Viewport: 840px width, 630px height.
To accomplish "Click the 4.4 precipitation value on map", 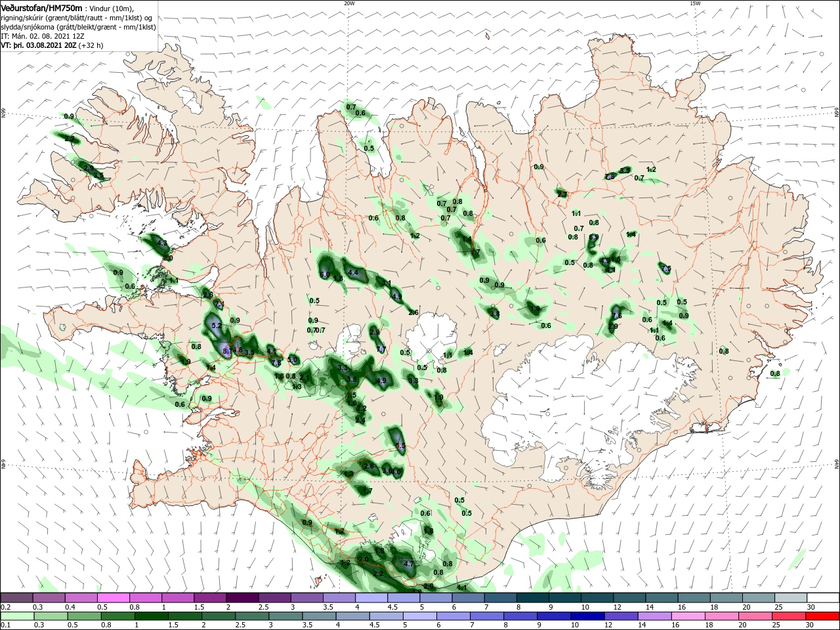I will tap(353, 272).
